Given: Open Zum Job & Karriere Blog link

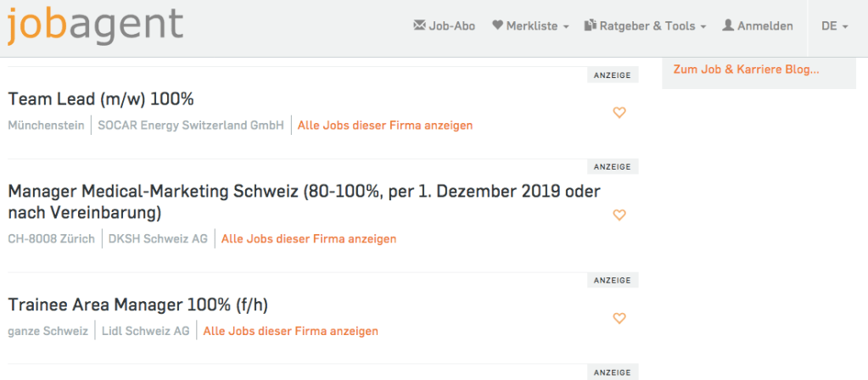Looking at the screenshot, I should pos(747,70).
